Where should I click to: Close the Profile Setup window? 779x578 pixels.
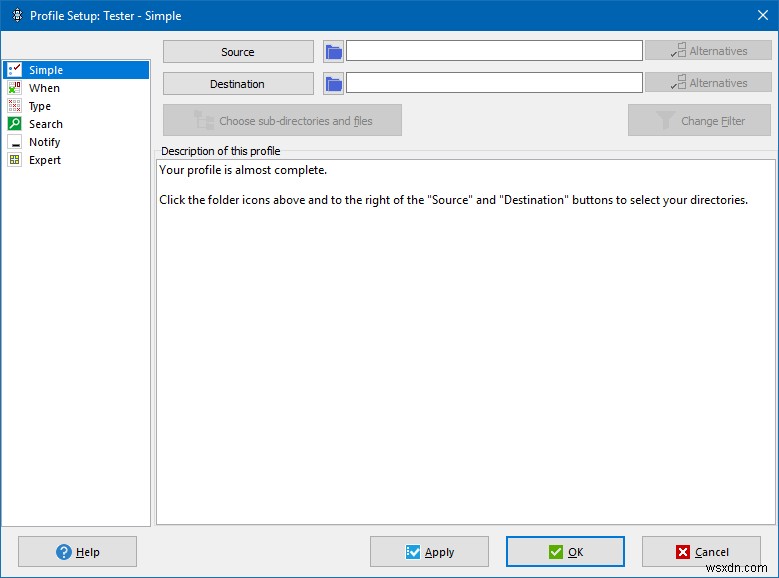(763, 15)
